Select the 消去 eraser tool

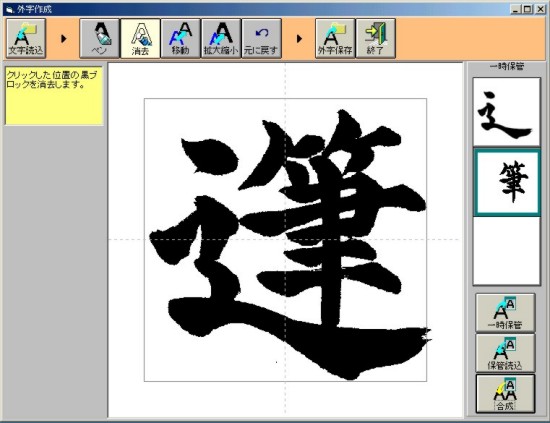pyautogui.click(x=140, y=38)
